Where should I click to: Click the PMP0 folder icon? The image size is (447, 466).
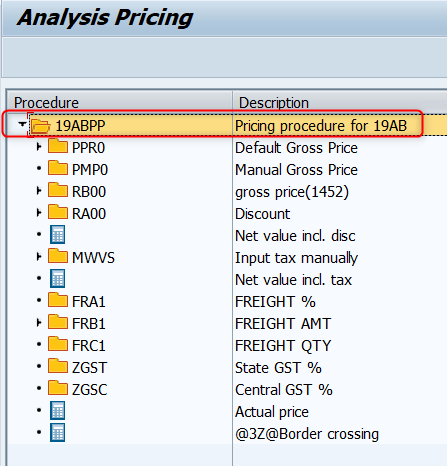click(58, 168)
